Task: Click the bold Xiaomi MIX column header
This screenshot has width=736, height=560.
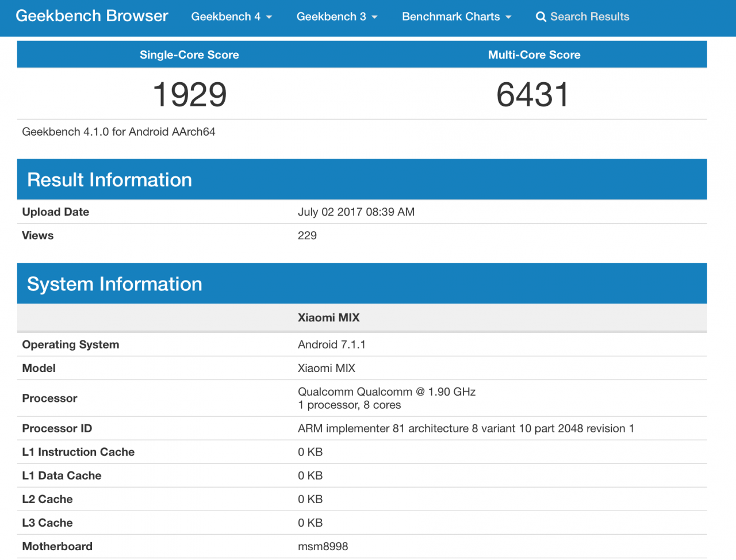Action: pyautogui.click(x=329, y=317)
